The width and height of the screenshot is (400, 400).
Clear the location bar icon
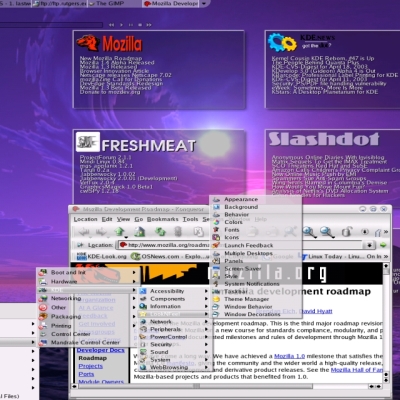(80, 245)
